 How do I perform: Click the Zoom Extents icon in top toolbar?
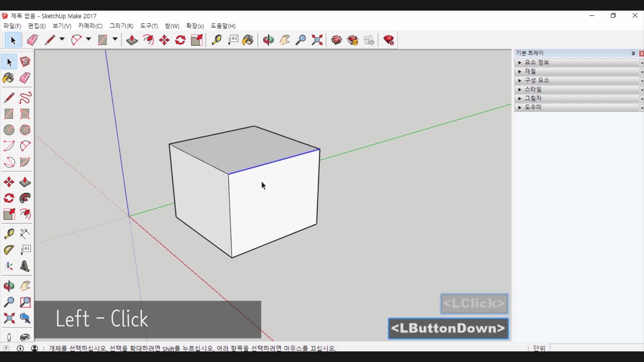pyautogui.click(x=317, y=40)
